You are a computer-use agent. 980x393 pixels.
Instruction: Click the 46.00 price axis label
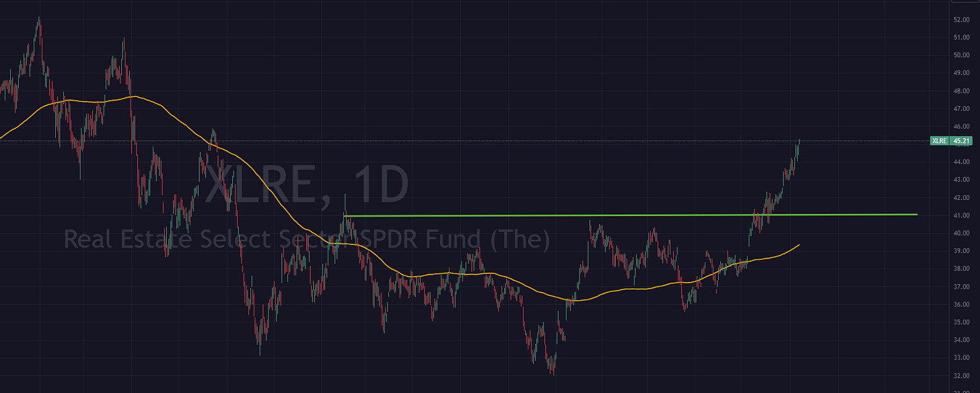pos(961,127)
